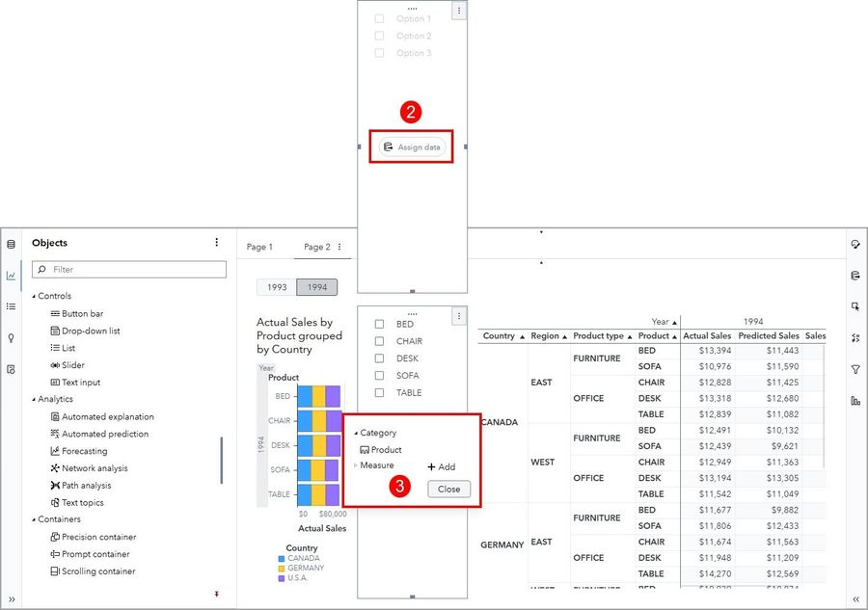Collapse the Analytics group in Objects
Image resolution: width=868 pixels, height=610 pixels.
[x=34, y=399]
